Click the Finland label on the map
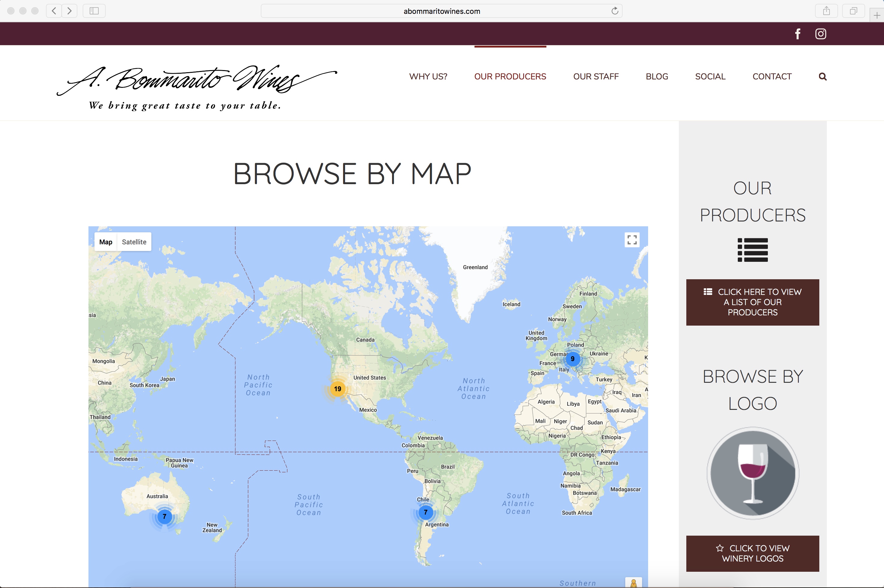The image size is (884, 588). (588, 294)
